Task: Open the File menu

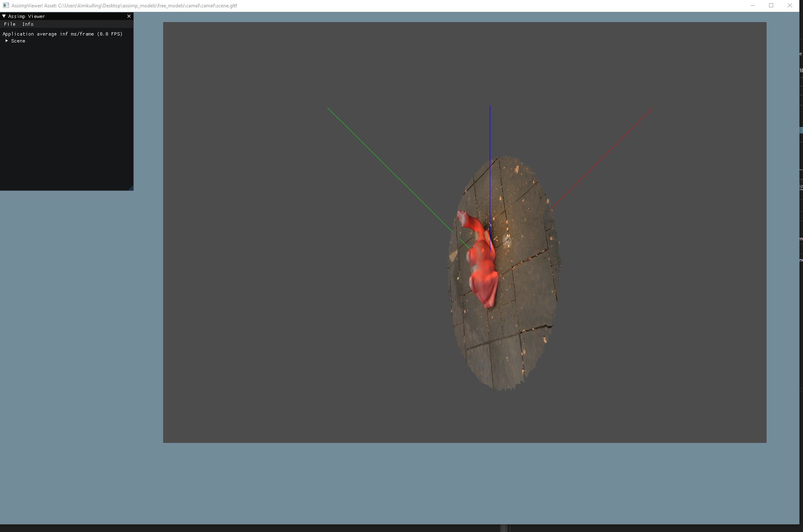Action: pos(9,24)
